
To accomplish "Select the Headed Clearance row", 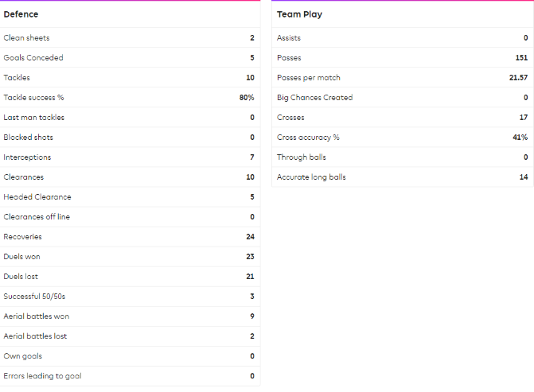I will point(129,197).
